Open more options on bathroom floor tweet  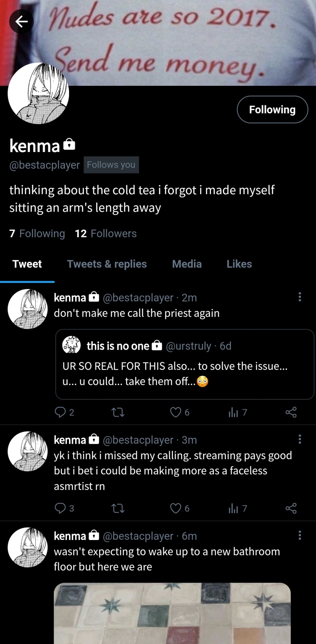tap(300, 535)
